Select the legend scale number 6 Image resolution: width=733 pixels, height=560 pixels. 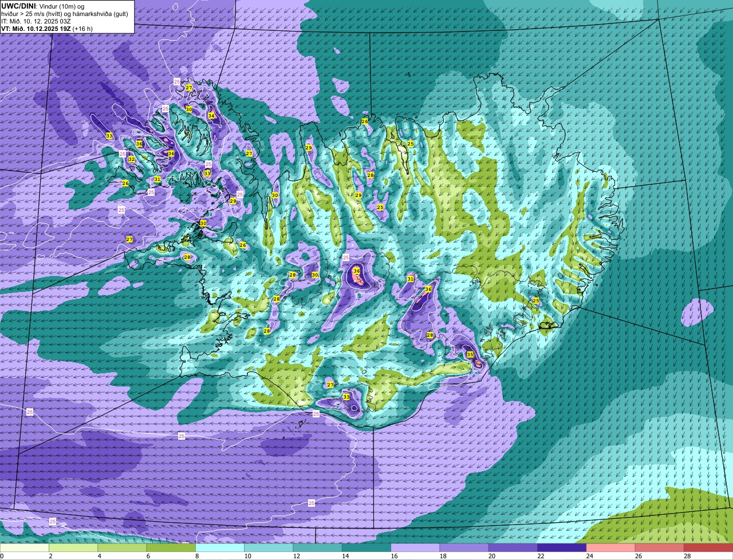(x=149, y=556)
